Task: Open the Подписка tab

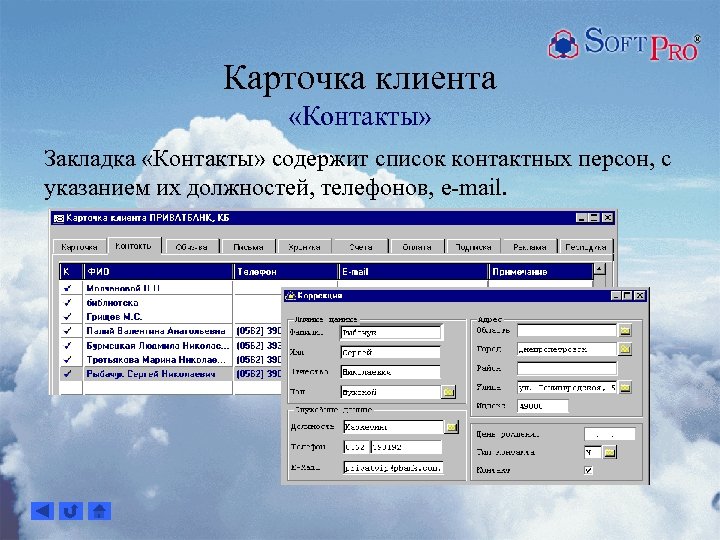Action: click(x=473, y=247)
